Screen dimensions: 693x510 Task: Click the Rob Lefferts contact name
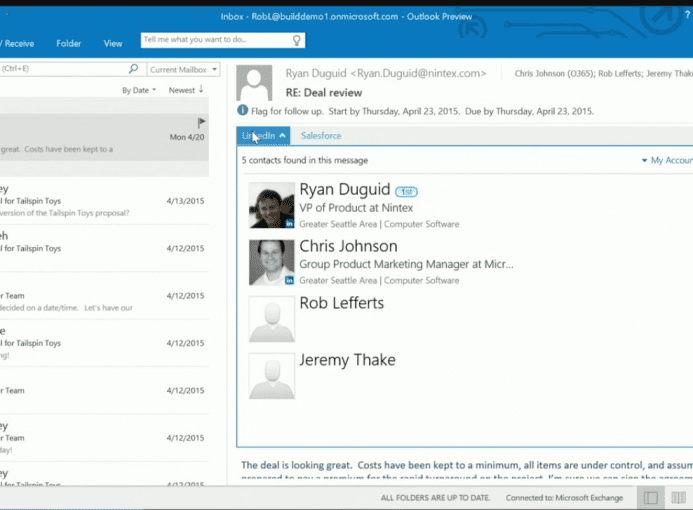coord(342,303)
